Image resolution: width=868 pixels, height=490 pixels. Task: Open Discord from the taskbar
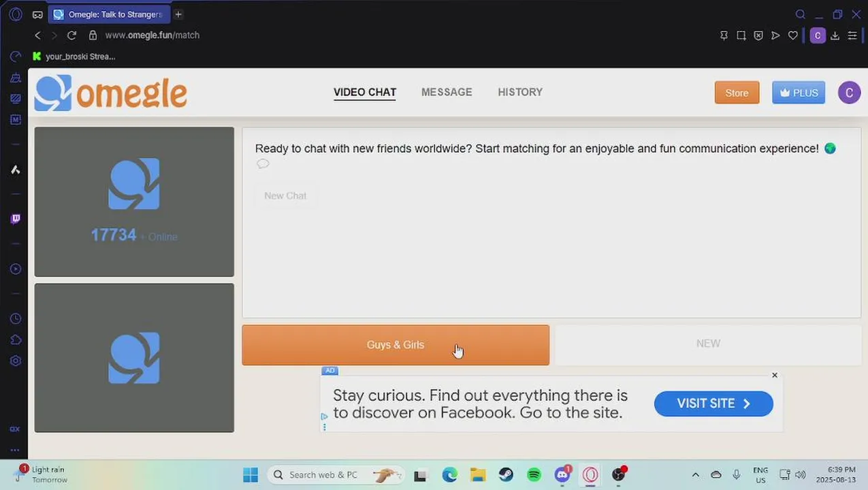click(x=562, y=474)
